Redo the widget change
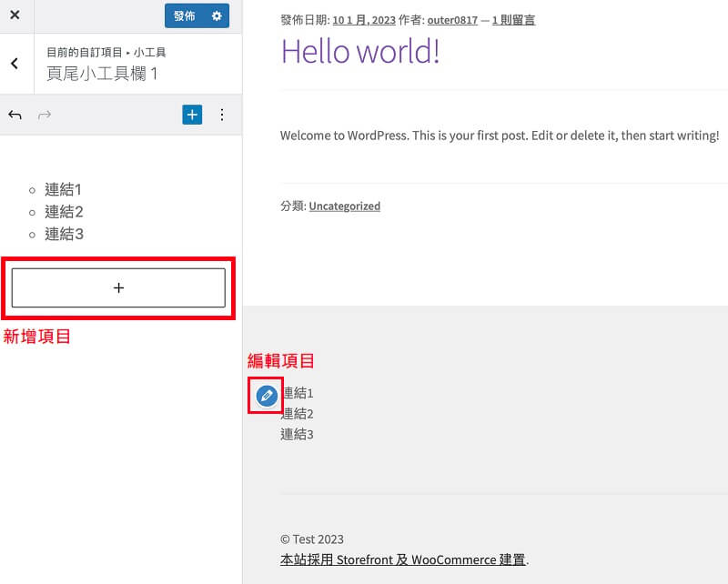 pos(44,115)
